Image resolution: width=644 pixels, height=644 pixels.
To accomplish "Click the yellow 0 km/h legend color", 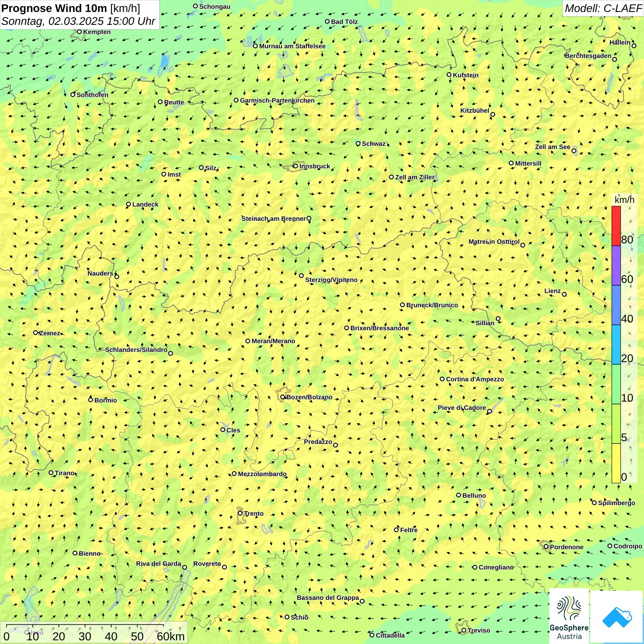I will click(616, 463).
